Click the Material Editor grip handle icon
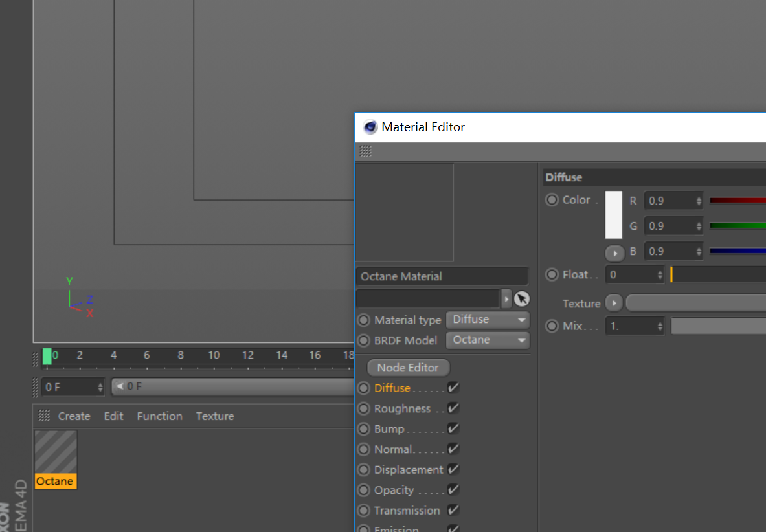This screenshot has width=766, height=532. [365, 151]
